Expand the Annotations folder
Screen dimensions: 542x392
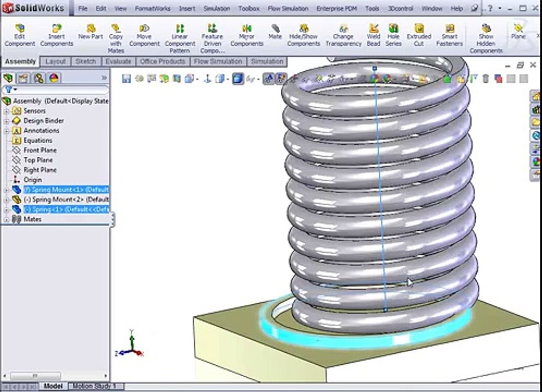(7, 131)
